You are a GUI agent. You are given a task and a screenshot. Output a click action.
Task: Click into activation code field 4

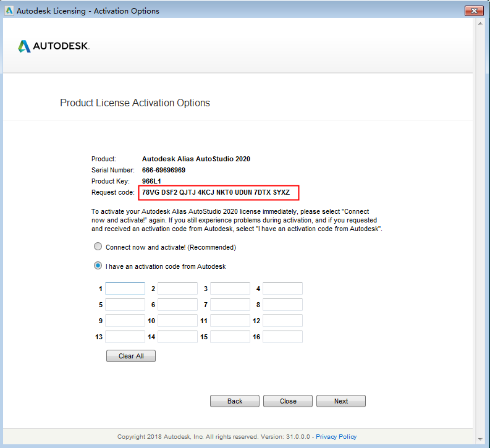coord(282,289)
